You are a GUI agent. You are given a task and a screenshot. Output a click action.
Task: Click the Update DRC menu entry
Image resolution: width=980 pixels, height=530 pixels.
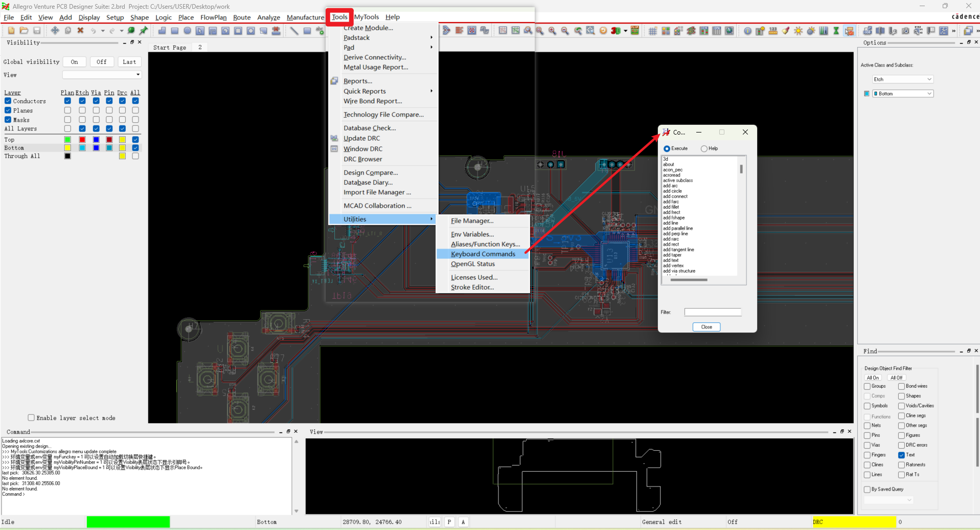361,138
